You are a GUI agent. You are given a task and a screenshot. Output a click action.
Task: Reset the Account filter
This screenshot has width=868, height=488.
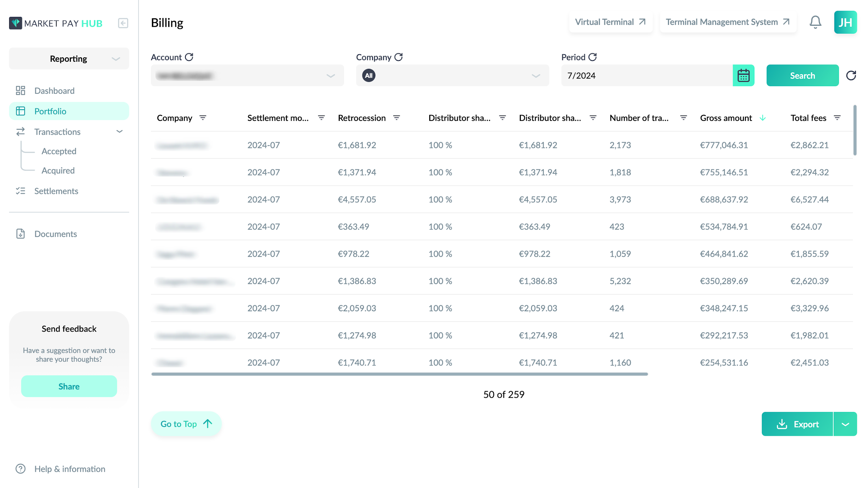pos(189,57)
